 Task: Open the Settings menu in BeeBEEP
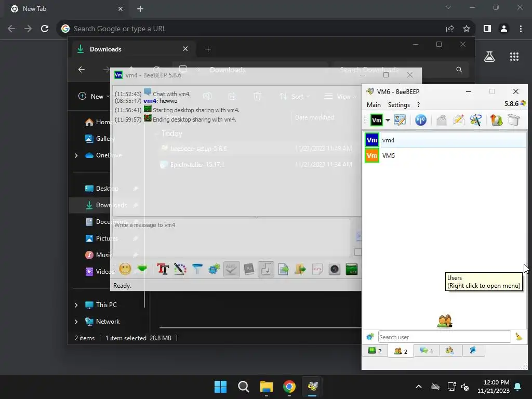[398, 105]
